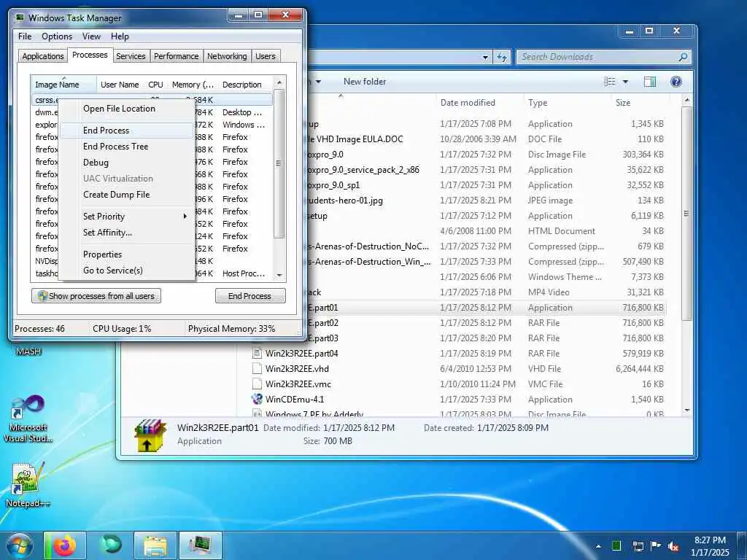Open the view options dropdown arrow
The image size is (747, 560).
(625, 82)
